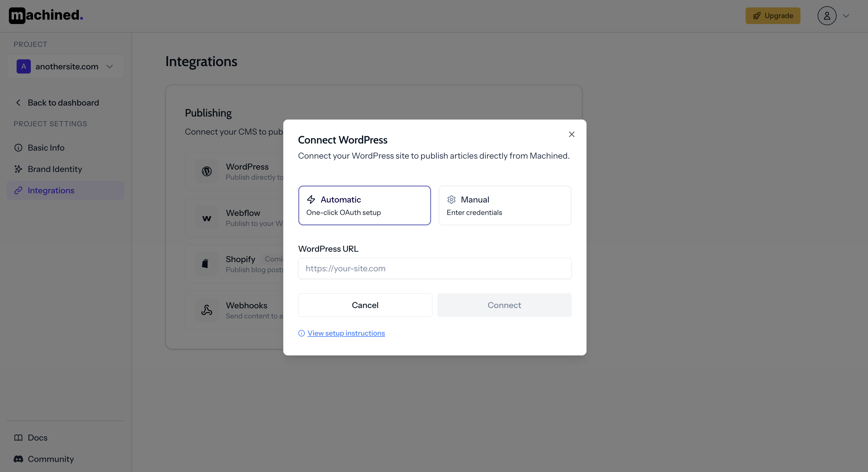Click the Basic Info circle-i icon
The height and width of the screenshot is (472, 868).
click(18, 148)
